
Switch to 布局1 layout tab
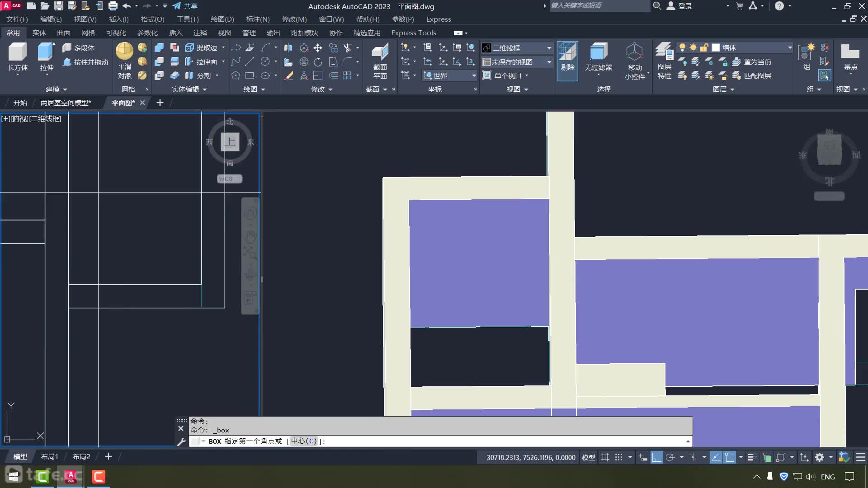(x=50, y=457)
